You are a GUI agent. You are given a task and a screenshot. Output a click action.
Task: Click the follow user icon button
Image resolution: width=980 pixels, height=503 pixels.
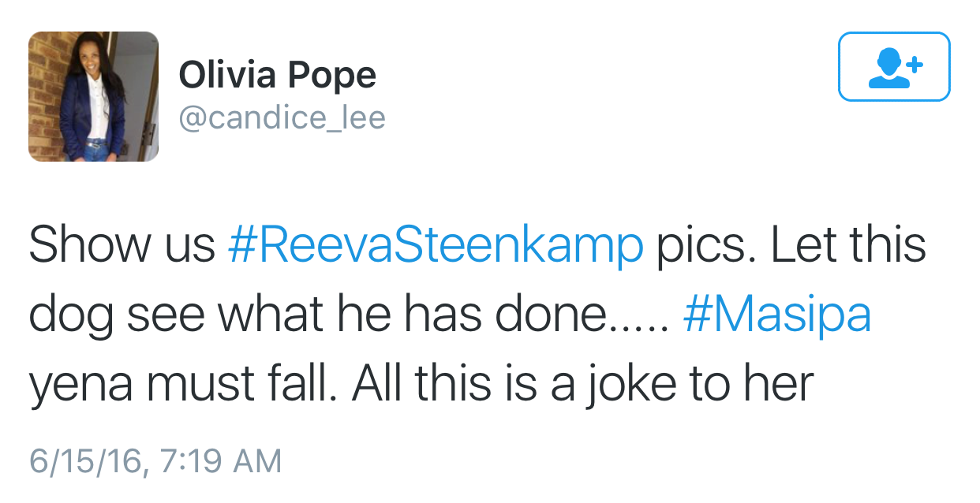(894, 66)
